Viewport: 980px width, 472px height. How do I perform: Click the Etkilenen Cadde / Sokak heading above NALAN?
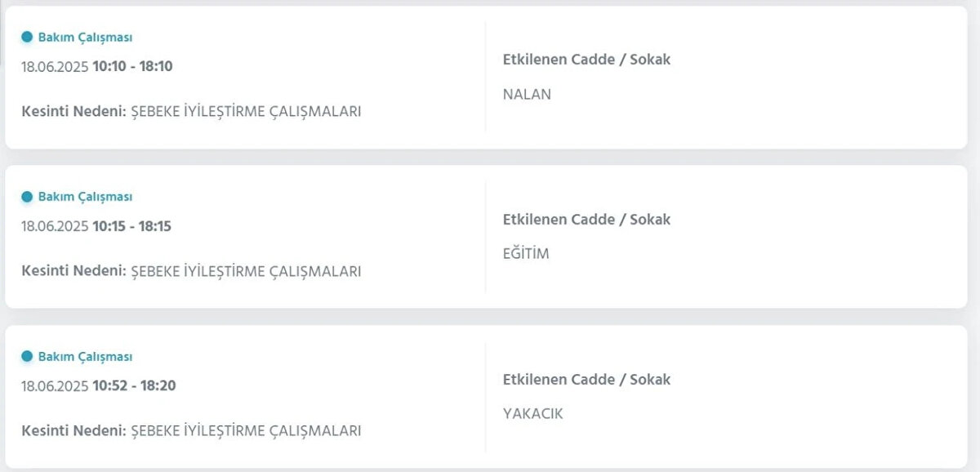pyautogui.click(x=586, y=60)
